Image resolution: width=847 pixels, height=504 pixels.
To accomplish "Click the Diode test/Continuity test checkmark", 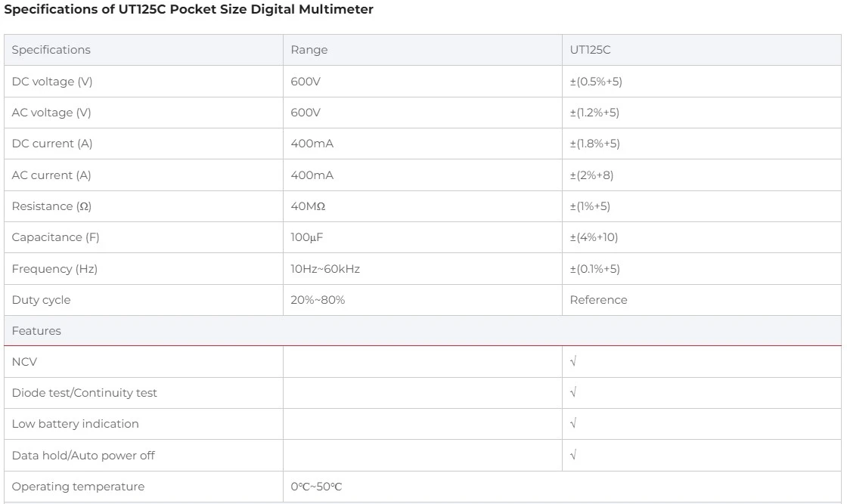I will tap(573, 393).
